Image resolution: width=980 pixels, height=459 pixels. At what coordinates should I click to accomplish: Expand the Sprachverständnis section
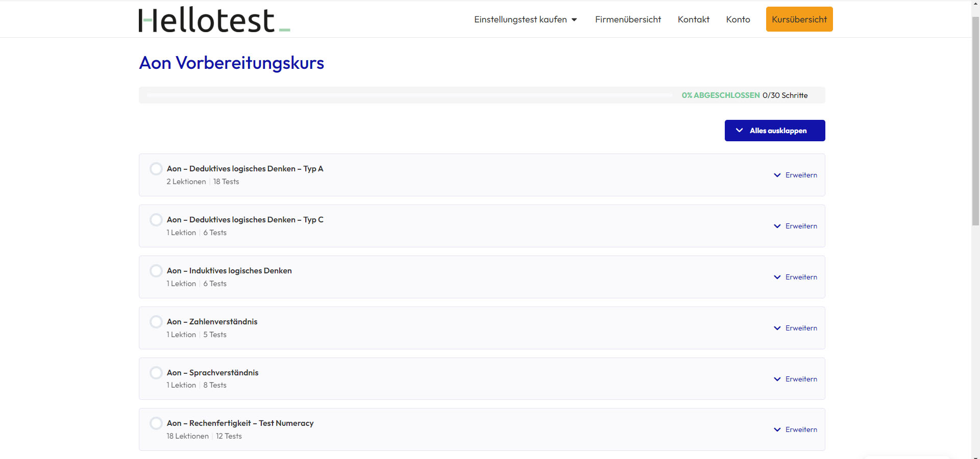pos(795,379)
